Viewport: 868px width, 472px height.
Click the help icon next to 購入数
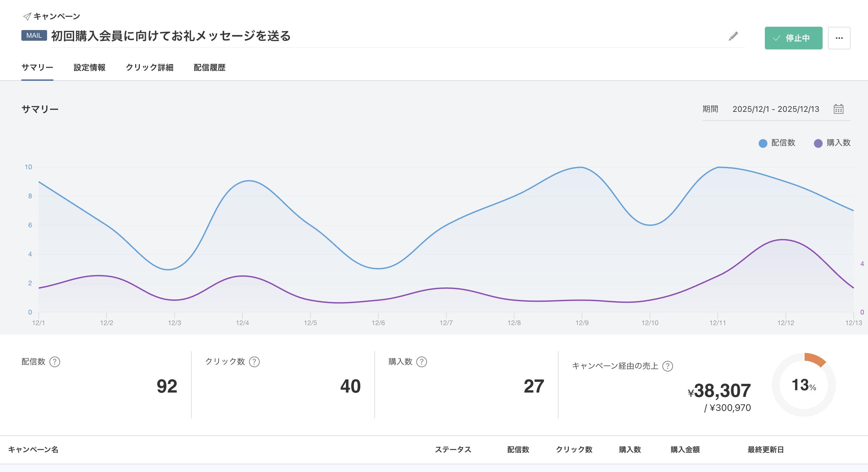422,362
